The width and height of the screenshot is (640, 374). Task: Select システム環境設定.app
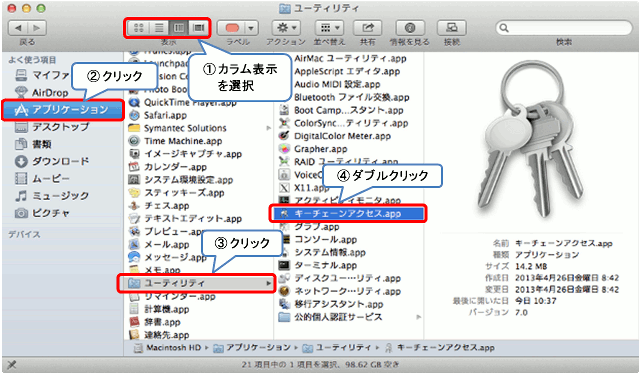point(181,180)
